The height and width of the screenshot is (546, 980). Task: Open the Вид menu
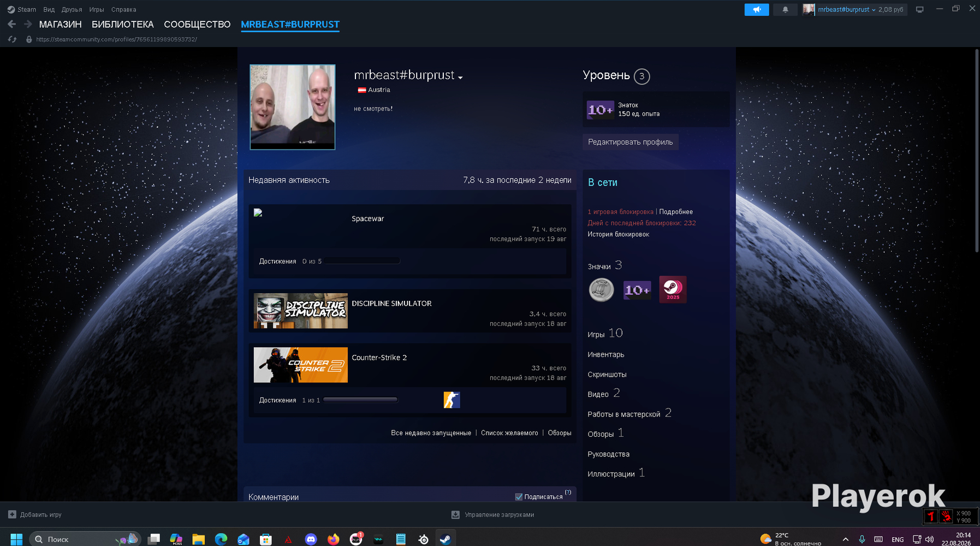(49, 9)
